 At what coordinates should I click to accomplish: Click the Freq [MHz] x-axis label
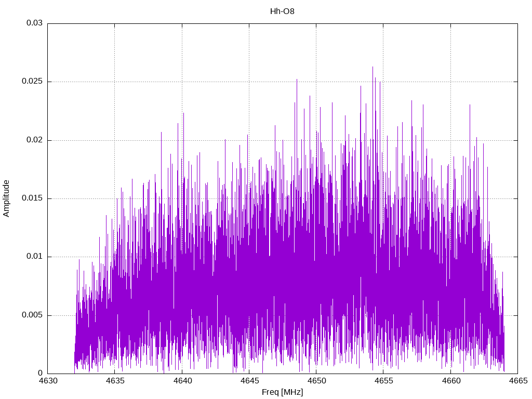(x=282, y=392)
